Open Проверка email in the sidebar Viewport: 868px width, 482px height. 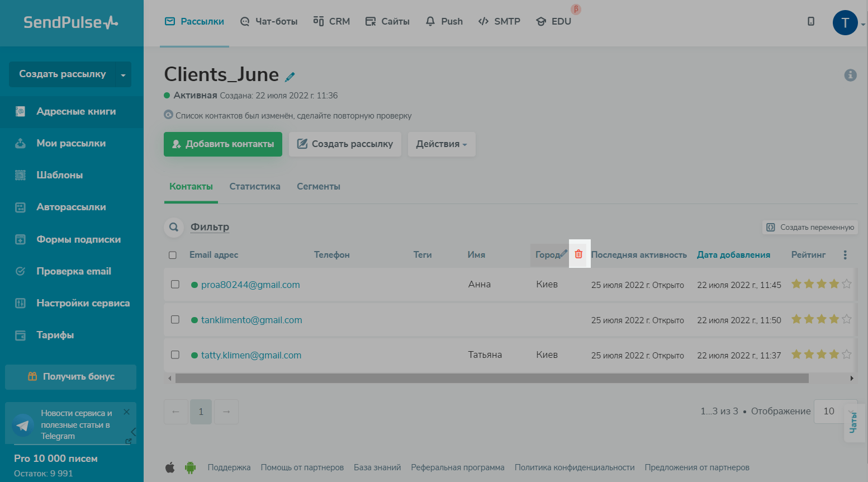[x=72, y=272]
